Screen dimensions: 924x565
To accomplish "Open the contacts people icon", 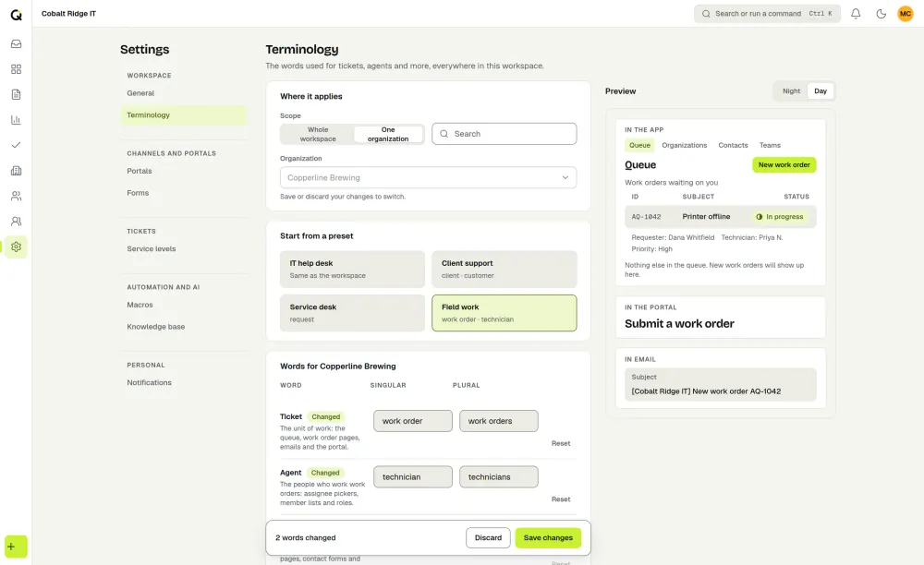I will point(16,196).
